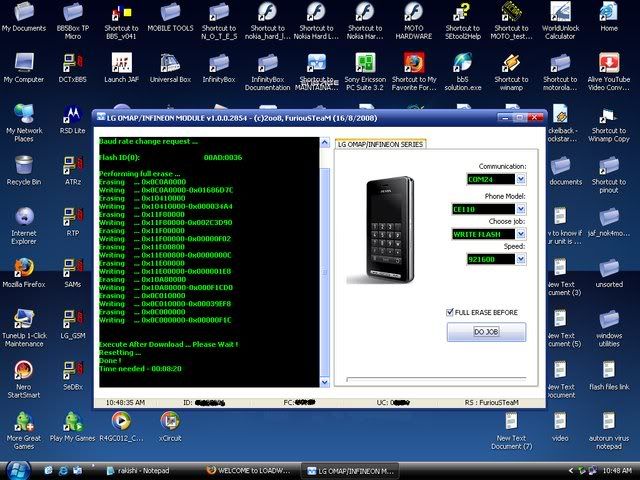640x480 pixels.
Task: Click the DO JOB button
Action: (486, 331)
